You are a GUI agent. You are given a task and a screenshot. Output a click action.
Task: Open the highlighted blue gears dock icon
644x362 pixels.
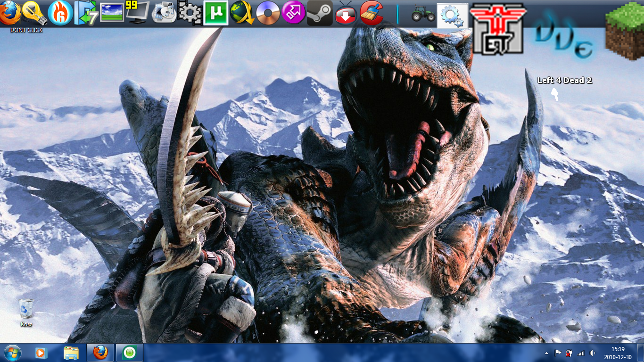pyautogui.click(x=453, y=16)
